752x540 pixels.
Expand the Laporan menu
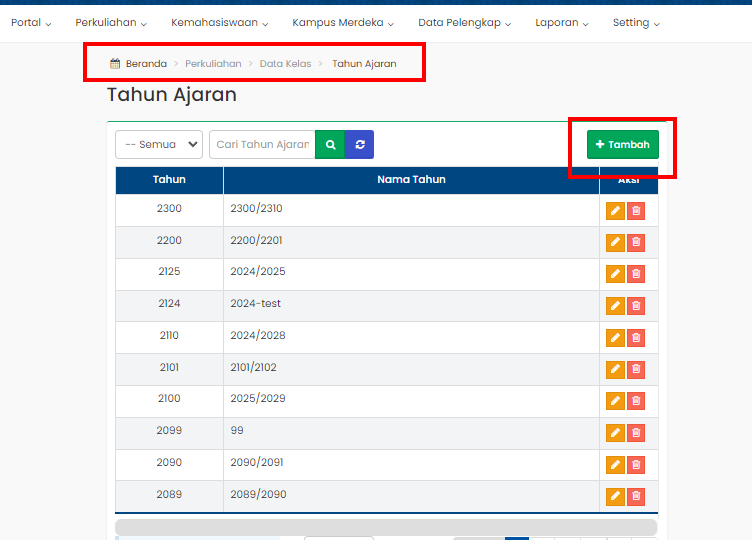(x=562, y=23)
